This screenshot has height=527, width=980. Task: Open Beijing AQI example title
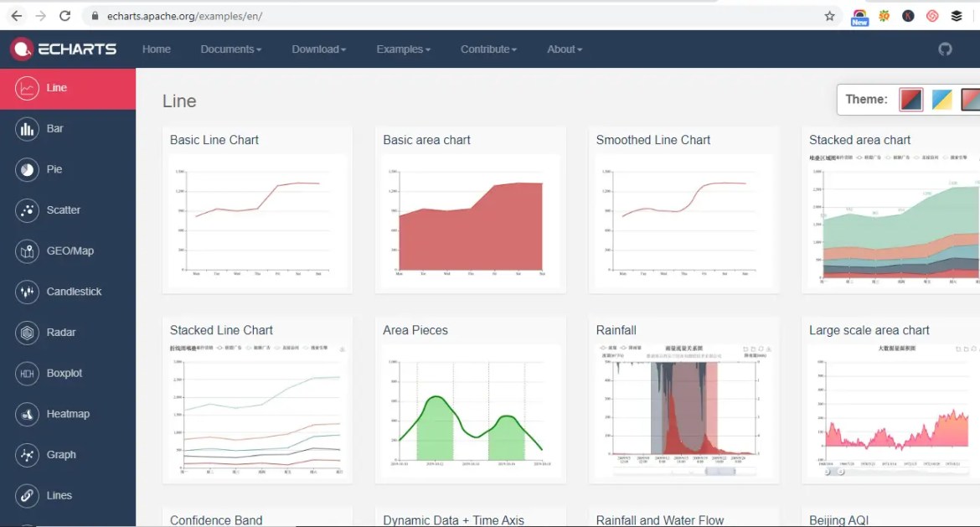[838, 520]
